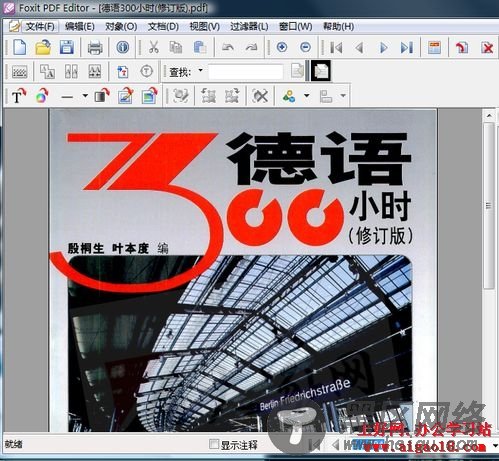Select the text tool with 'A' icon

click(47, 71)
